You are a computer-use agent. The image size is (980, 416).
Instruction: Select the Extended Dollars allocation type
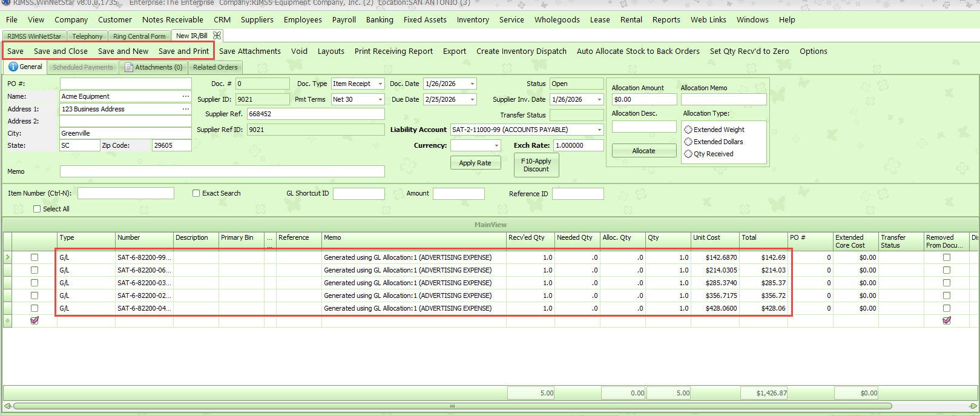[x=688, y=142]
